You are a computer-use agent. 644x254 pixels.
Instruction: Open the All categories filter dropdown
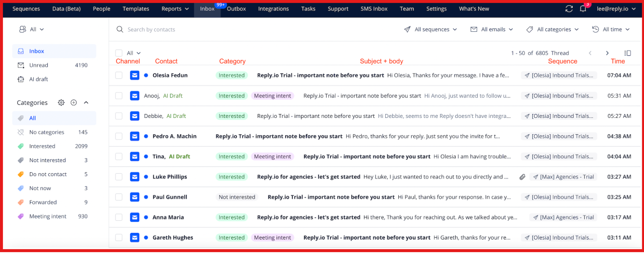[552, 29]
